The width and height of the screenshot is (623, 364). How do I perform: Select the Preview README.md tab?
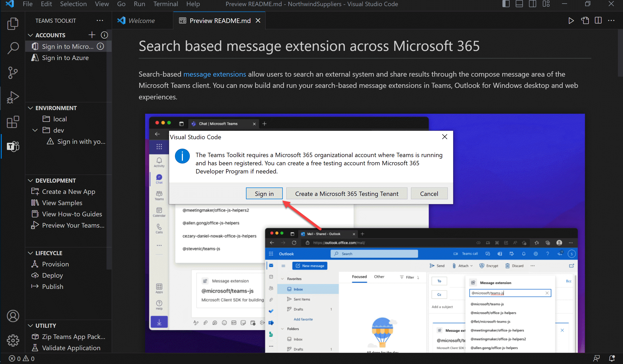[x=220, y=21]
